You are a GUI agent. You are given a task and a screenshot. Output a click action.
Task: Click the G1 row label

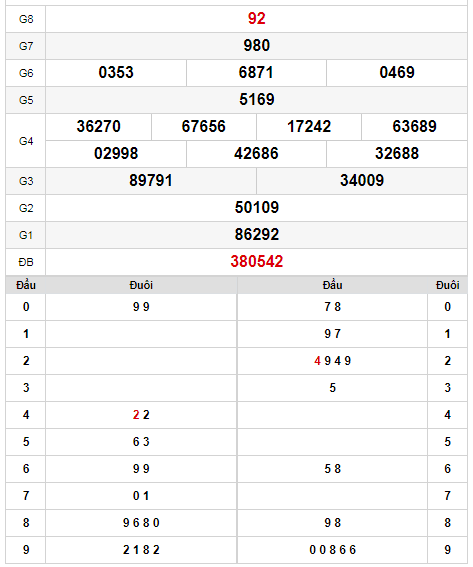26,235
